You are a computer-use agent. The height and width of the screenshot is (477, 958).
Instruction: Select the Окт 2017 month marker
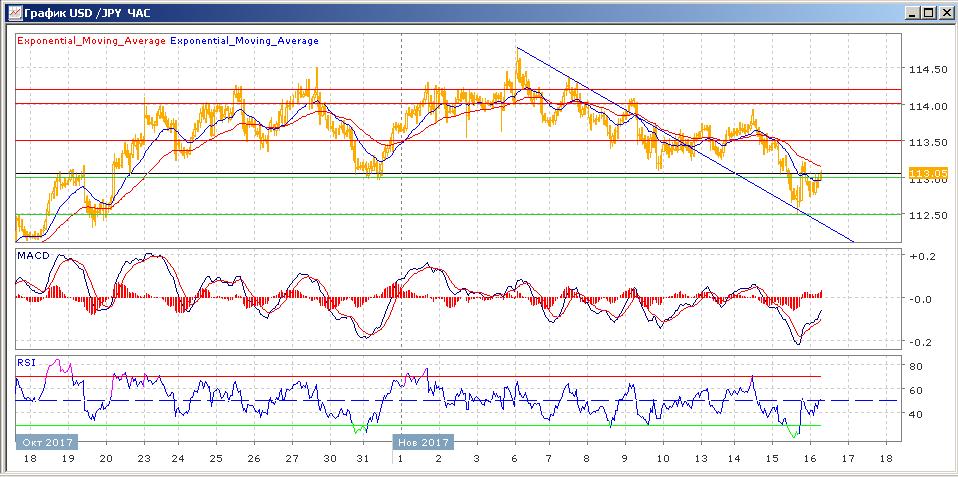pos(45,441)
